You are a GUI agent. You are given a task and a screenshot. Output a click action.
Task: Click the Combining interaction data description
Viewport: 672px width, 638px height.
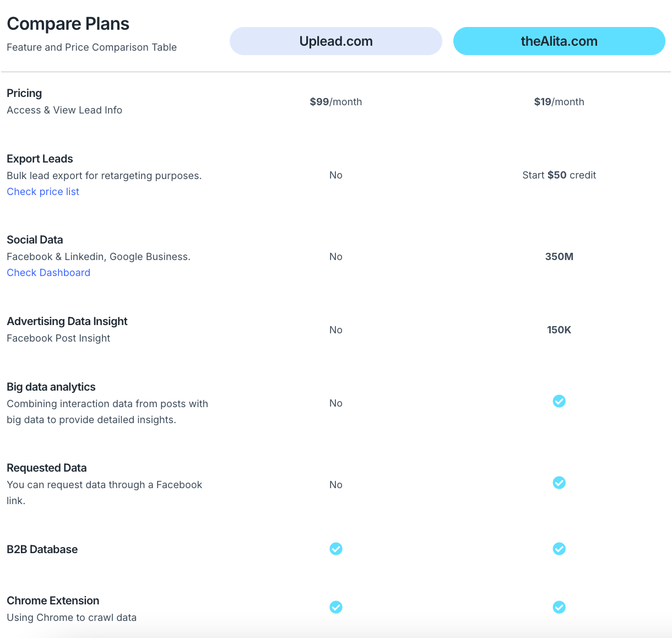point(107,412)
